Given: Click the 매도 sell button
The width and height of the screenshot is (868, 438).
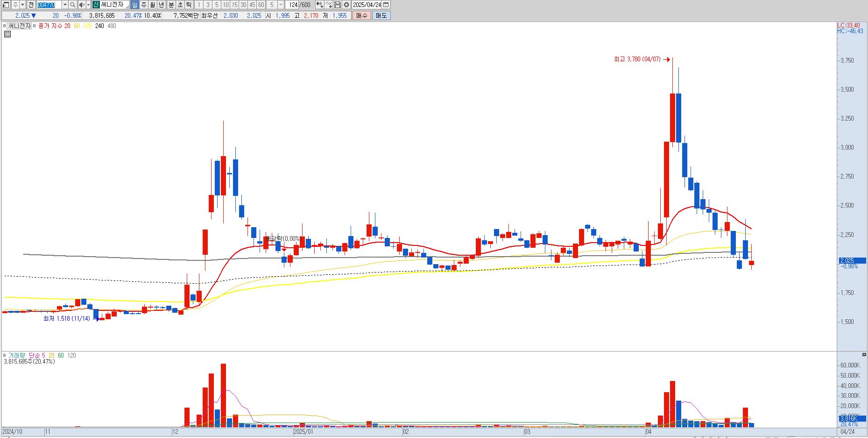Looking at the screenshot, I should pyautogui.click(x=381, y=15).
